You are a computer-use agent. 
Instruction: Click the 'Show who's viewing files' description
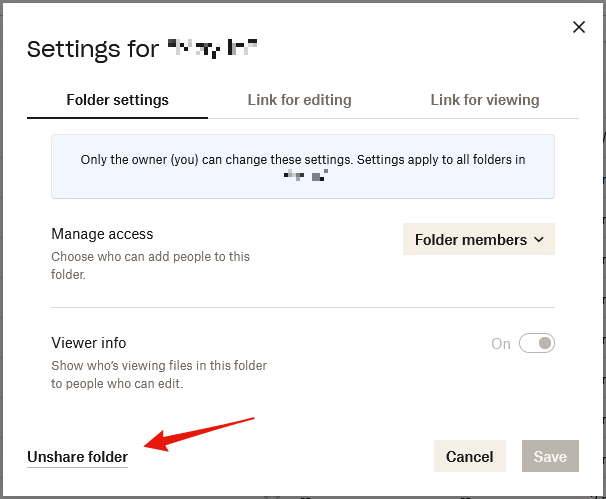click(159, 375)
